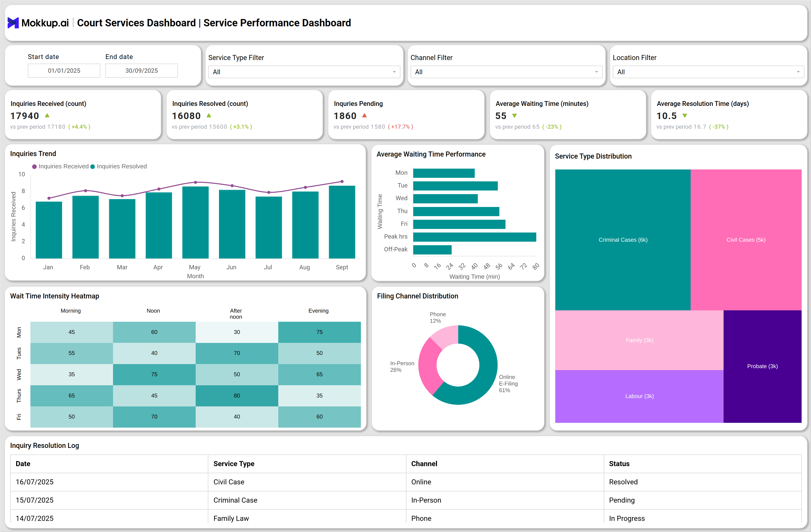Click green down arrow beside 55
This screenshot has height=532, width=811.
coord(514,116)
